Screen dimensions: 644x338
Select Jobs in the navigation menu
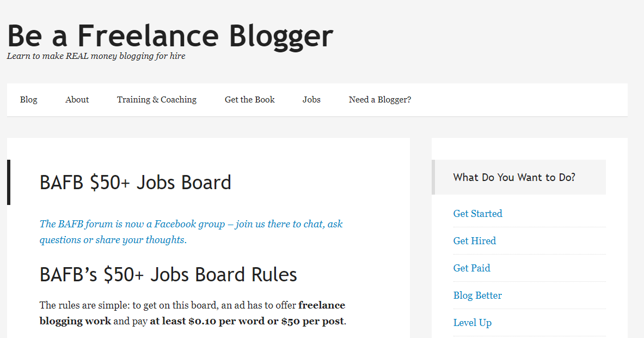pos(311,99)
